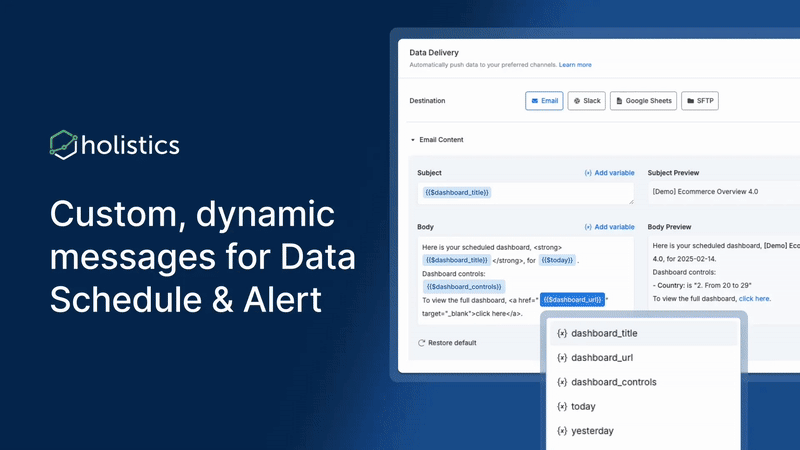This screenshot has height=450, width=800.
Task: Click the variable icon beside dashboard_controls option
Action: [x=562, y=382]
